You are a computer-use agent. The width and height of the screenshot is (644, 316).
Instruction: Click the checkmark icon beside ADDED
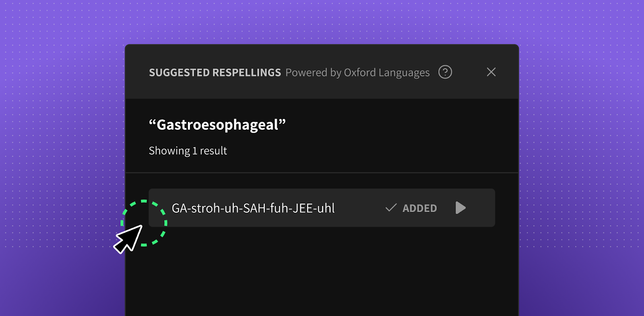tap(391, 208)
